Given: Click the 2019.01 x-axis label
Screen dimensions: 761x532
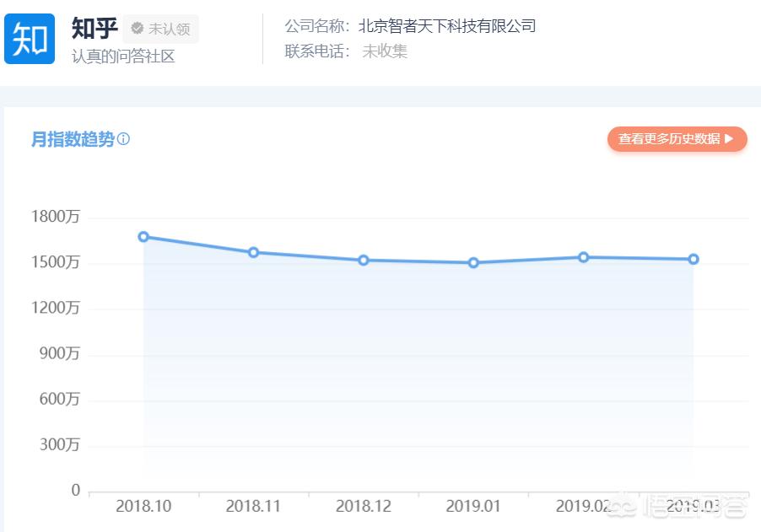Looking at the screenshot, I should click(x=473, y=507).
